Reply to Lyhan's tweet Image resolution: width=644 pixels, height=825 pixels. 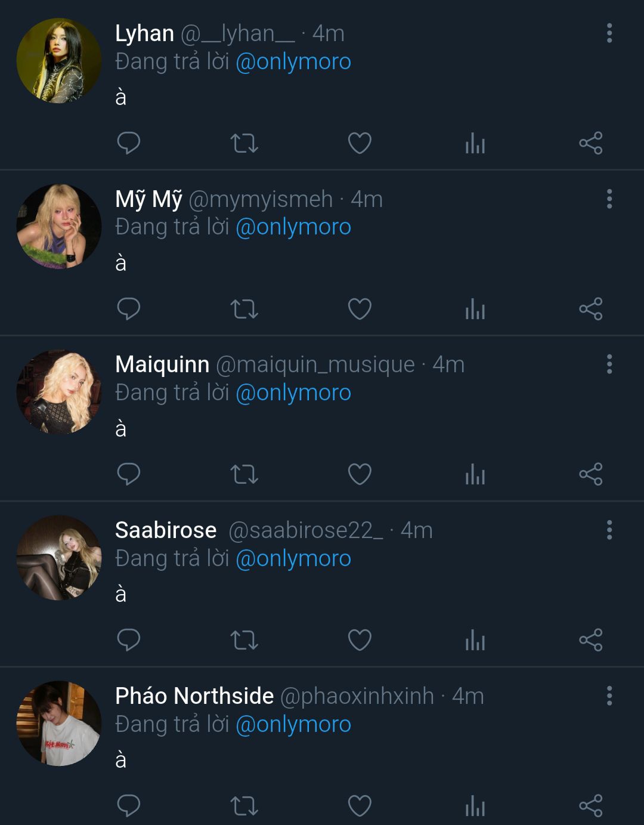(128, 143)
